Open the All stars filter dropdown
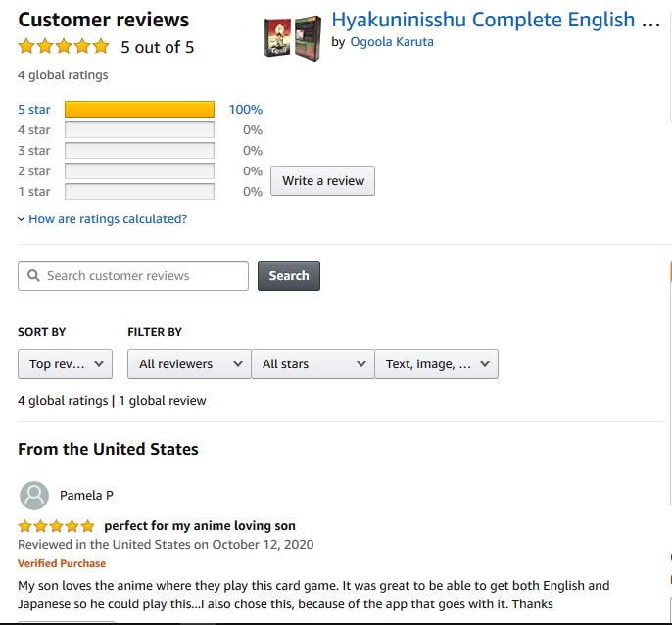Image resolution: width=672 pixels, height=625 pixels. pyautogui.click(x=312, y=364)
